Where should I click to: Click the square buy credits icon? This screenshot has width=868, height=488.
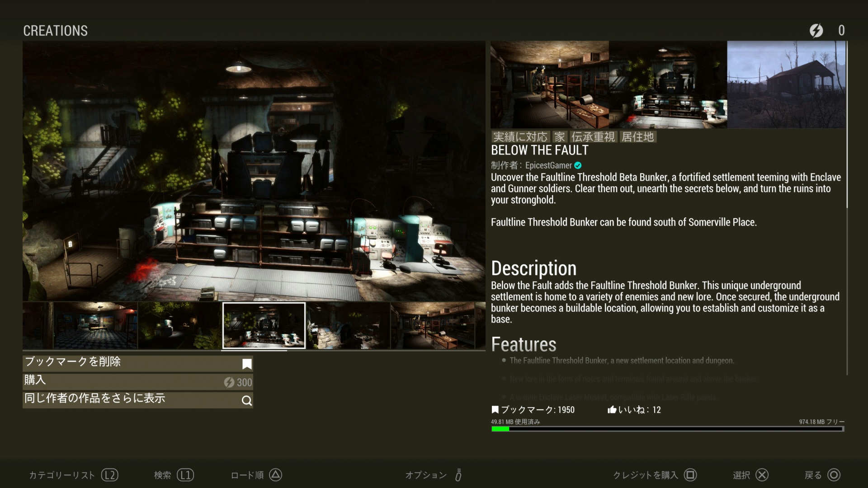(690, 475)
